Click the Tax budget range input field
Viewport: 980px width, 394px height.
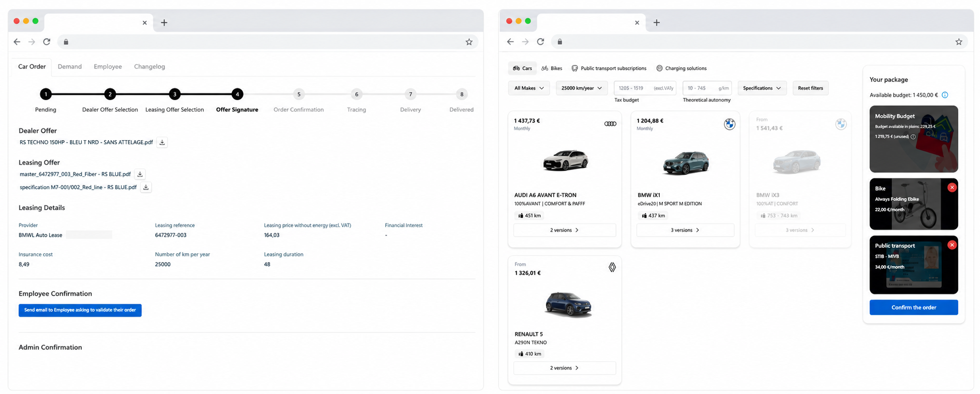coord(645,88)
